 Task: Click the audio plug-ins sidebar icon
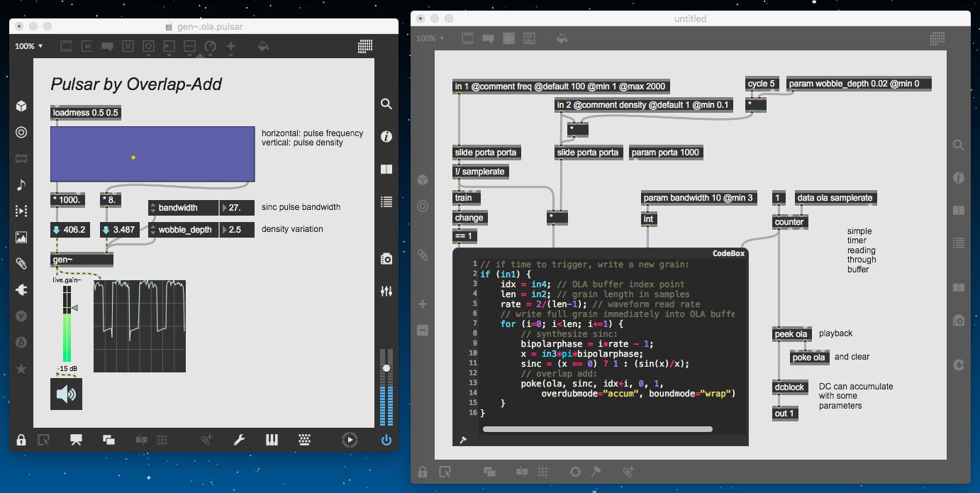pyautogui.click(x=21, y=289)
